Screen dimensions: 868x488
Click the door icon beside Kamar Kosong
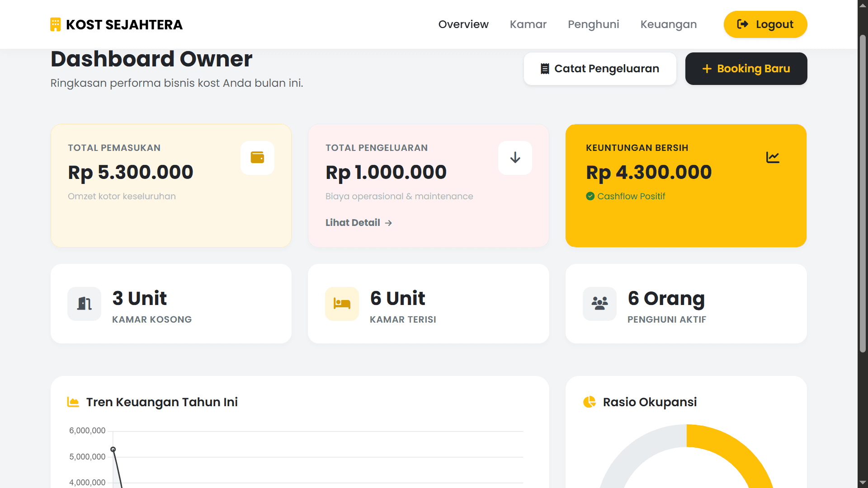coord(84,304)
